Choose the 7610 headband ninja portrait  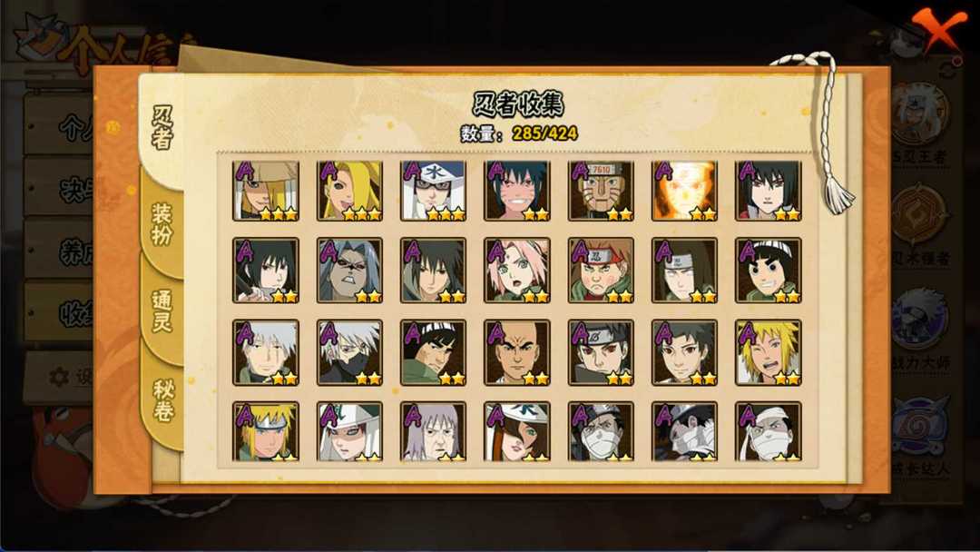(601, 191)
